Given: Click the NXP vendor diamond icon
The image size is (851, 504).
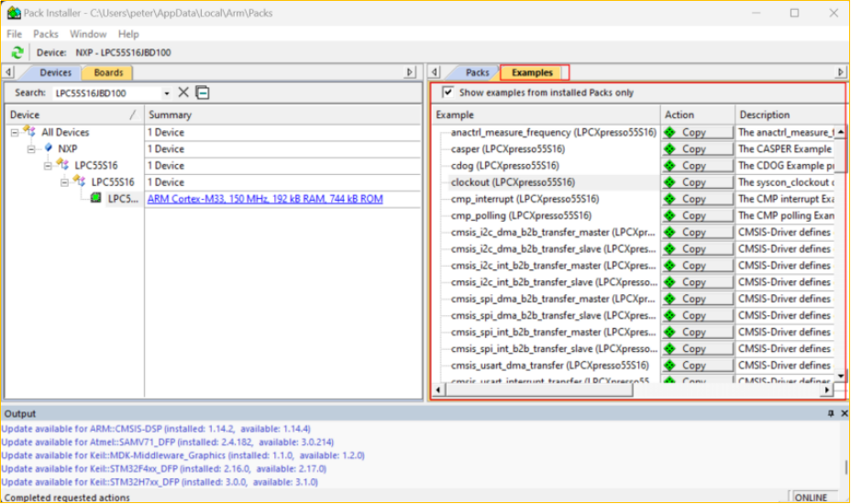Looking at the screenshot, I should 49,148.
